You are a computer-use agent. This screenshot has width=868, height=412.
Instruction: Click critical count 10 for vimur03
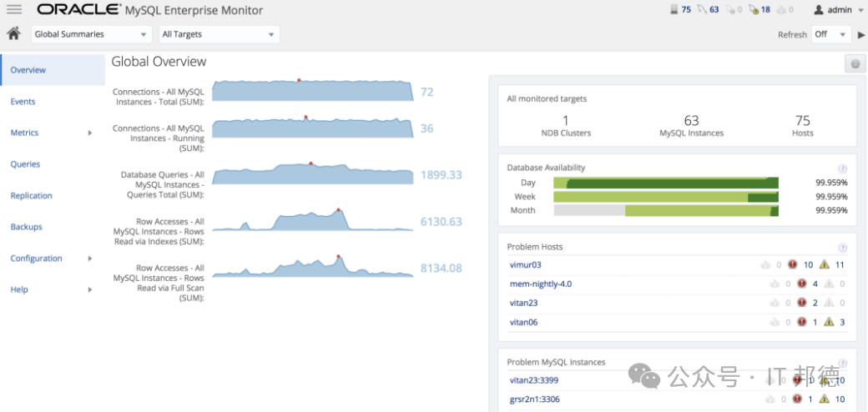point(808,264)
